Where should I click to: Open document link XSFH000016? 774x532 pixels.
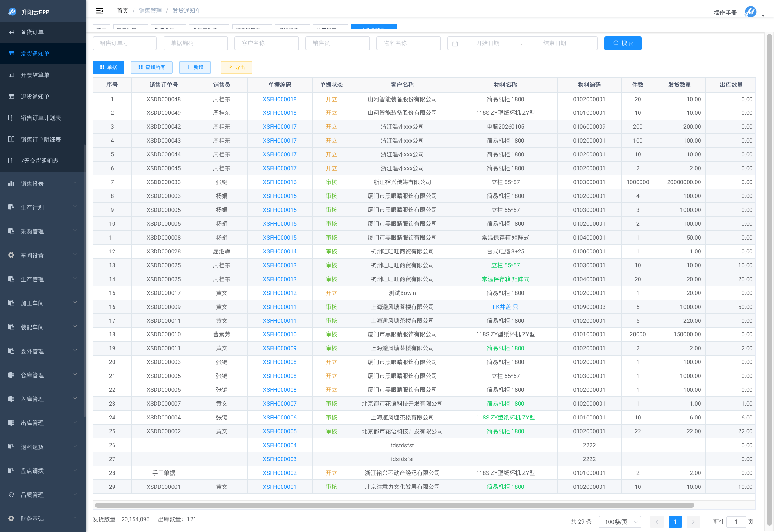pyautogui.click(x=279, y=182)
